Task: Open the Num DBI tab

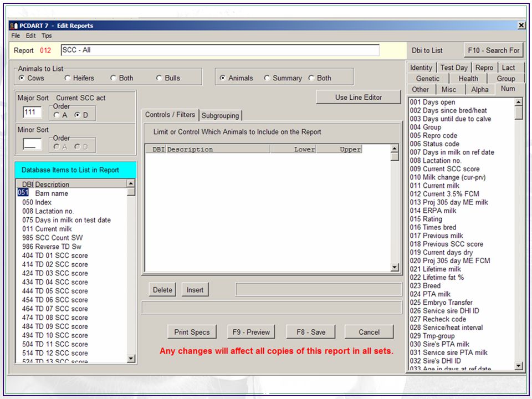Action: [508, 89]
